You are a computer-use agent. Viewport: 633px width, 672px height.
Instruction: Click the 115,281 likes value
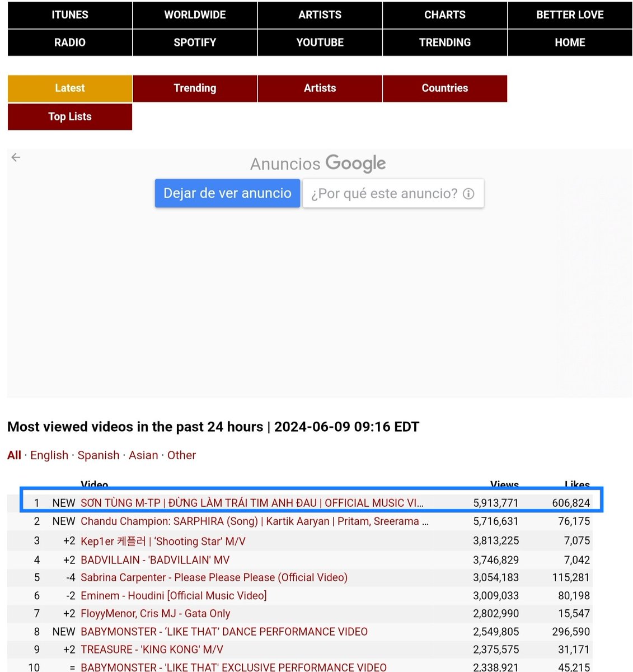point(571,577)
